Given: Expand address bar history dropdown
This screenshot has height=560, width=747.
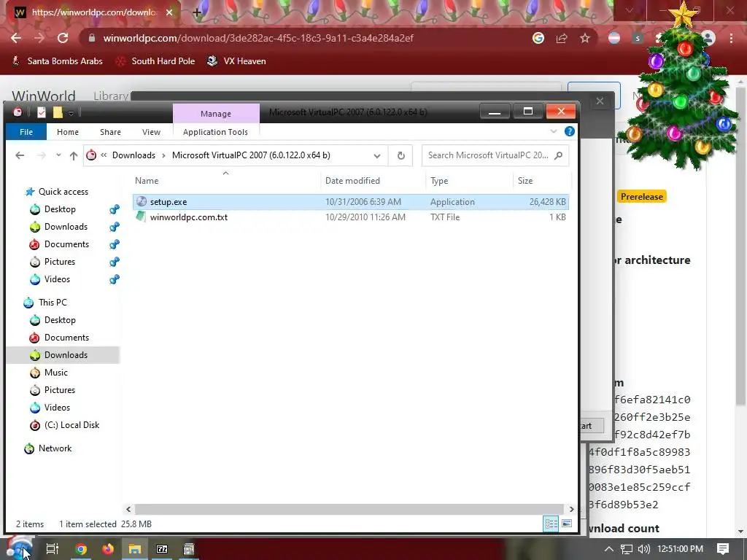Looking at the screenshot, I should (x=377, y=156).
